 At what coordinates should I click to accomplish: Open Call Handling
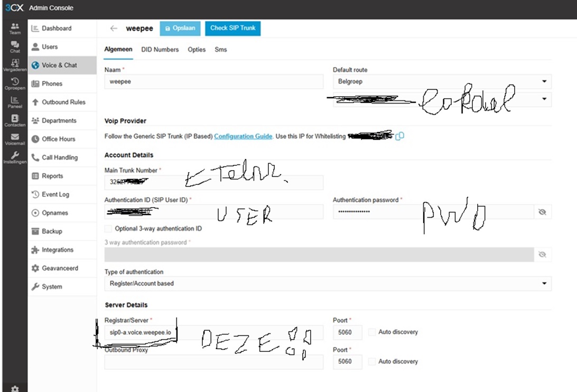(x=62, y=157)
